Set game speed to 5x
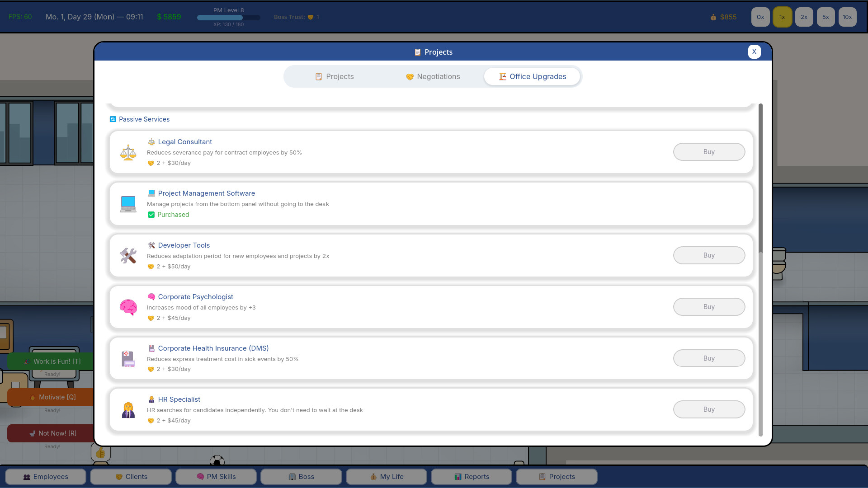 point(825,17)
